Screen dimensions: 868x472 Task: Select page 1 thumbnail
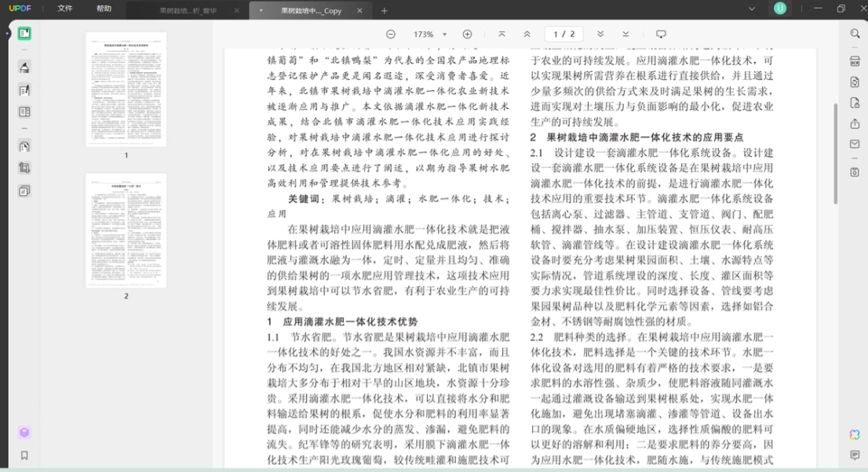[126, 89]
